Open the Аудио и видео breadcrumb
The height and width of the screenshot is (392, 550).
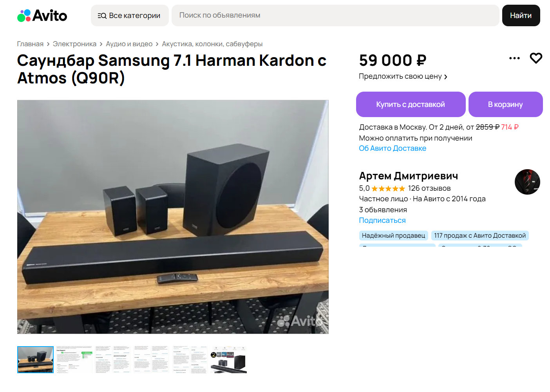click(x=129, y=44)
